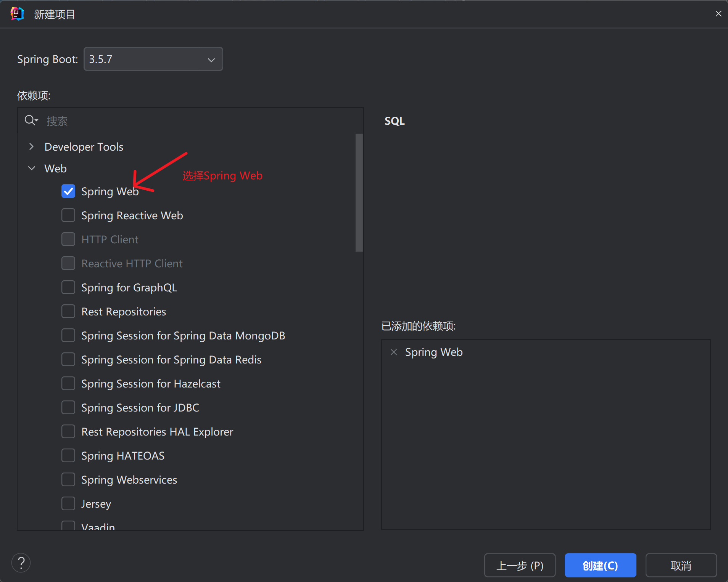This screenshot has width=728, height=582.
Task: Close the New Project dialog
Action: pyautogui.click(x=718, y=14)
